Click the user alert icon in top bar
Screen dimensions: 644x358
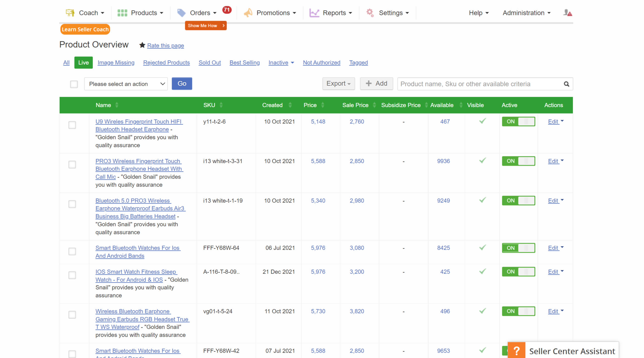[x=567, y=13]
